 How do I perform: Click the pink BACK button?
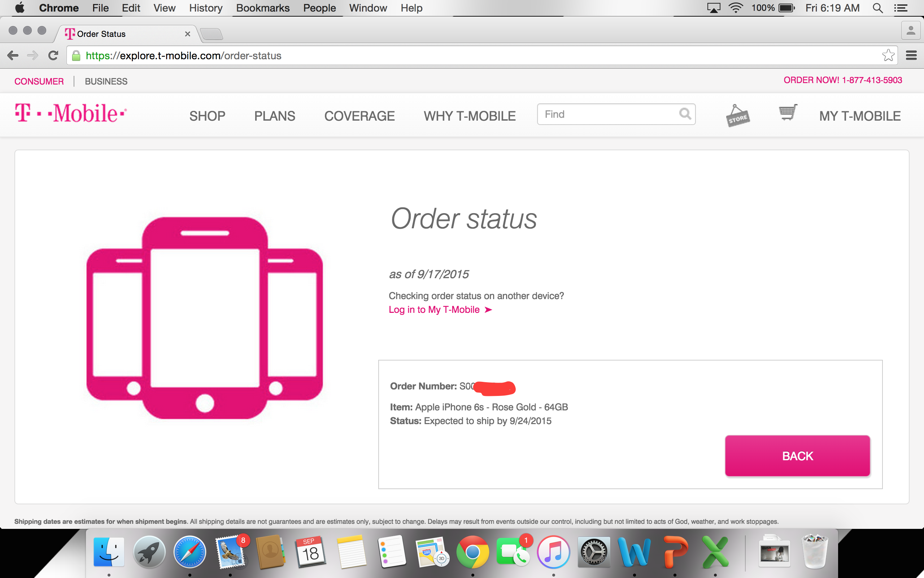click(x=797, y=456)
